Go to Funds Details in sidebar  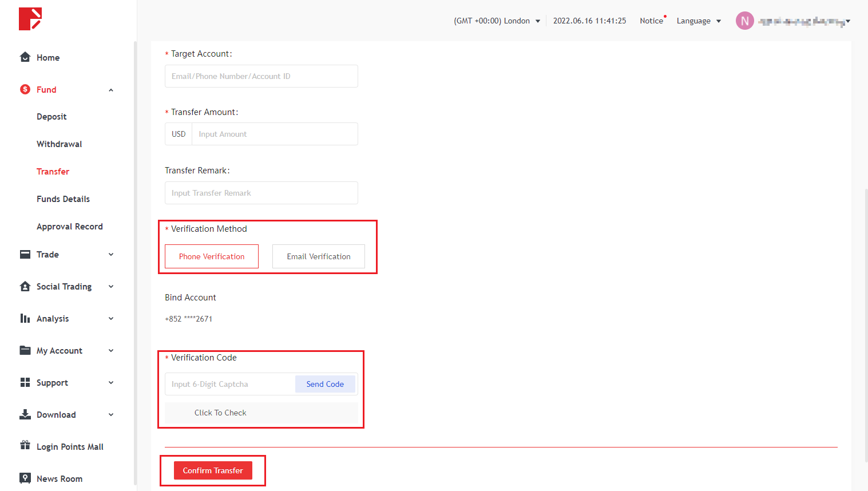click(x=64, y=199)
